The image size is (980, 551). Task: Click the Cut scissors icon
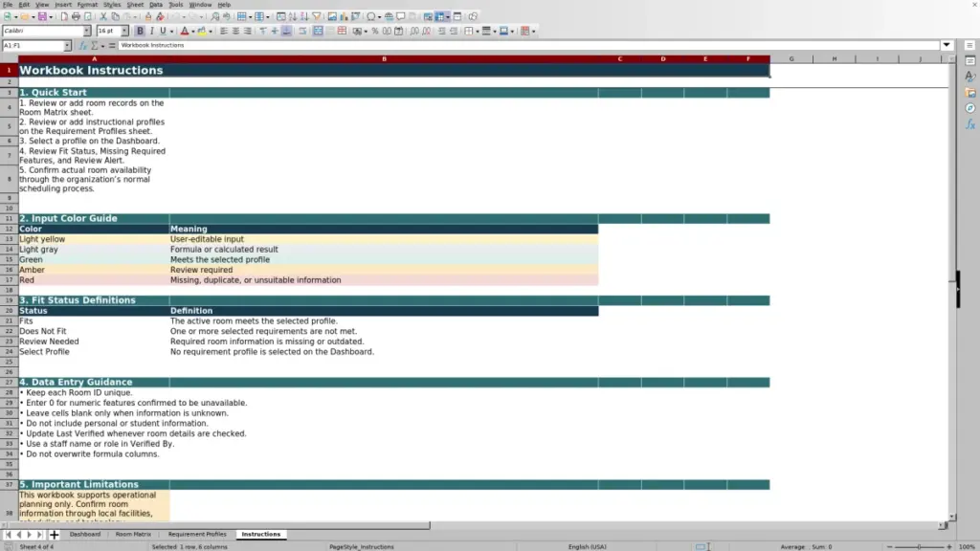(103, 16)
